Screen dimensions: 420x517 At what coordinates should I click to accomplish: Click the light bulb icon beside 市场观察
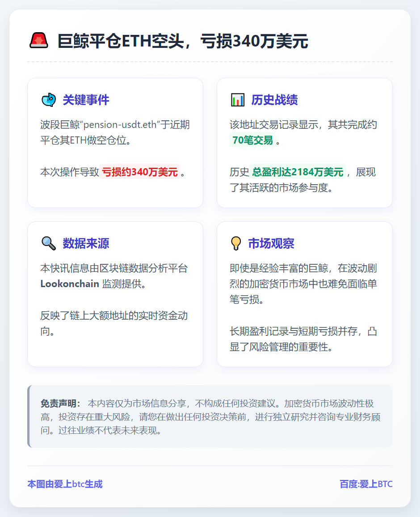tap(236, 243)
